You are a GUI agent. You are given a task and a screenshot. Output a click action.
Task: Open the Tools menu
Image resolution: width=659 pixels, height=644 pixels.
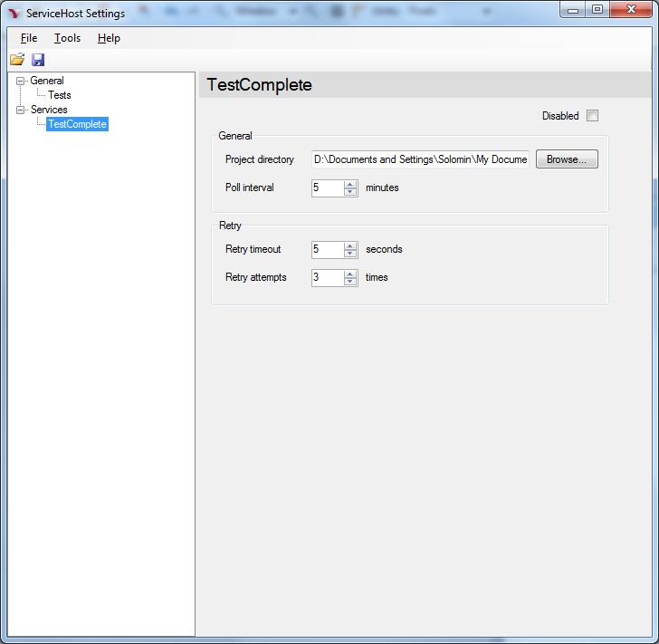[67, 38]
